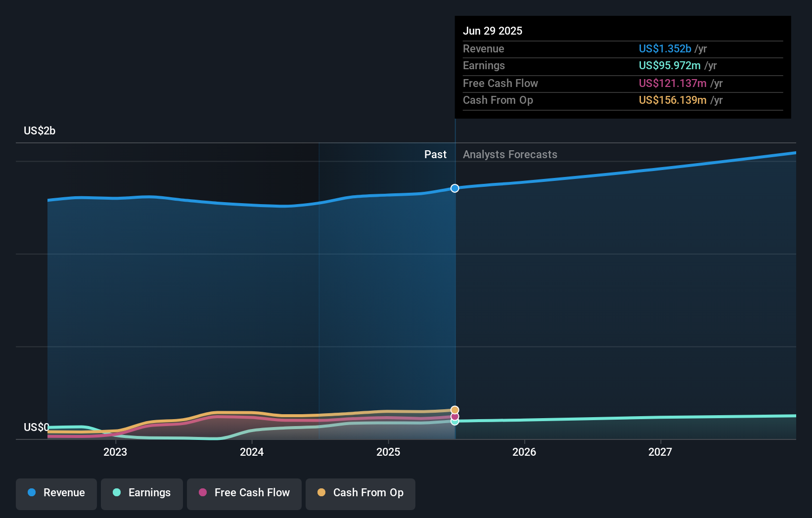812x518 pixels.
Task: Click the pink Free Cash Flow data point
Action: point(455,417)
